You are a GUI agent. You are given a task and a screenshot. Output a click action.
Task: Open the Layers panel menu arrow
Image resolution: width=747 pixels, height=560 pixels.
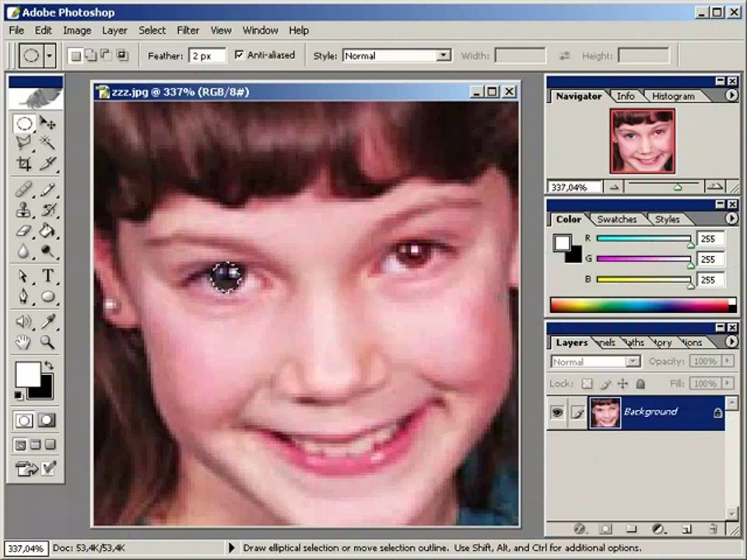click(731, 342)
